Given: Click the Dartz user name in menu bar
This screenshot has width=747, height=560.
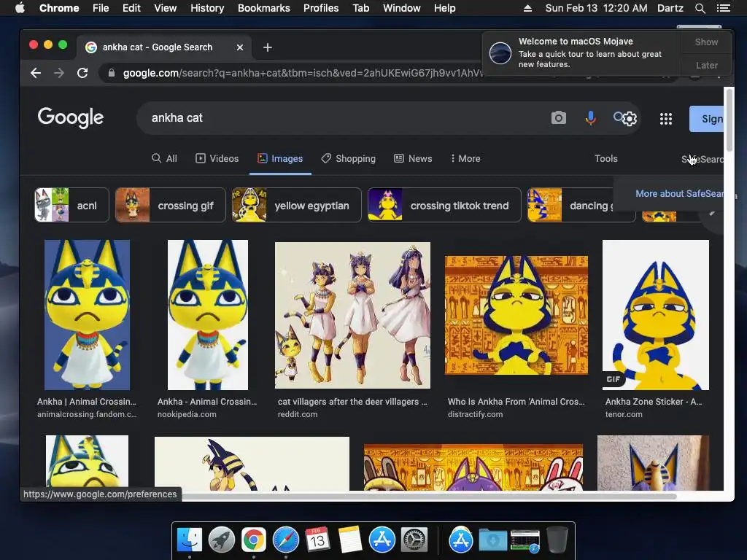Looking at the screenshot, I should [x=670, y=8].
